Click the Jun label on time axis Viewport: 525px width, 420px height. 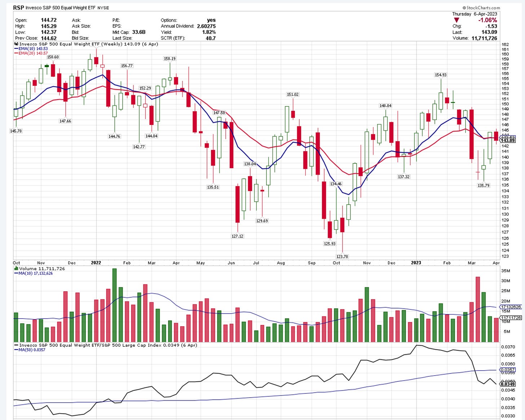pos(231,263)
